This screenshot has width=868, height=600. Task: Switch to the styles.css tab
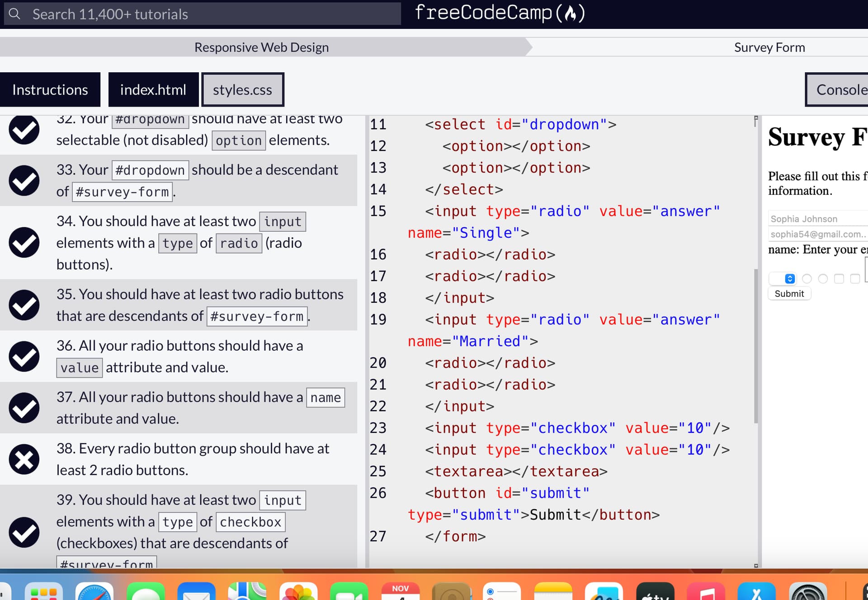point(243,89)
